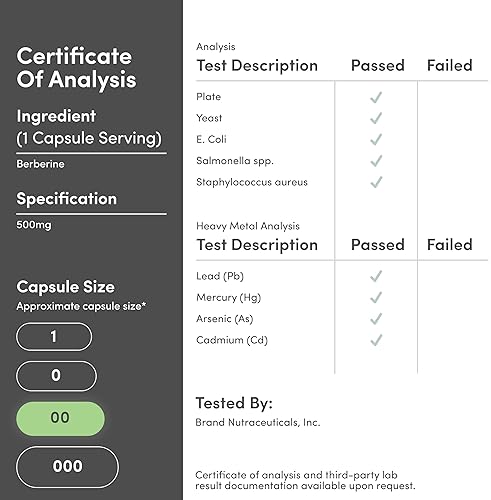This screenshot has height=500, width=491.
Task: Click the 500mg specification value
Action: pyautogui.click(x=34, y=225)
